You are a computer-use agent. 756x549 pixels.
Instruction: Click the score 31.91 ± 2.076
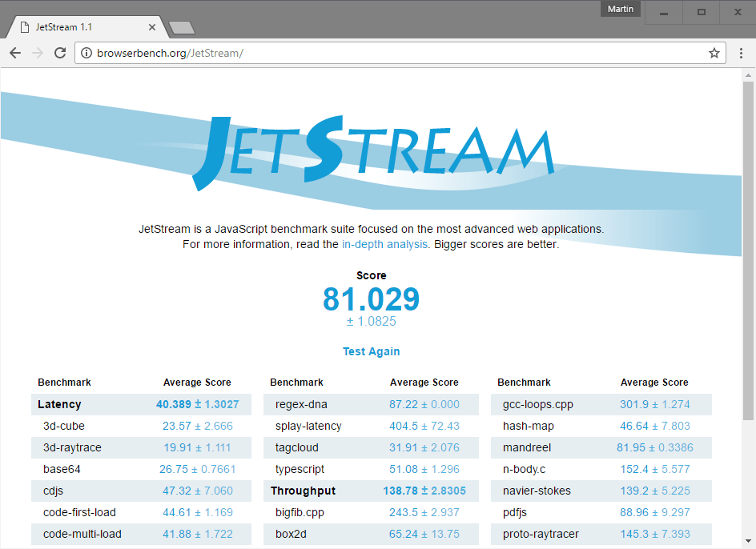click(424, 448)
